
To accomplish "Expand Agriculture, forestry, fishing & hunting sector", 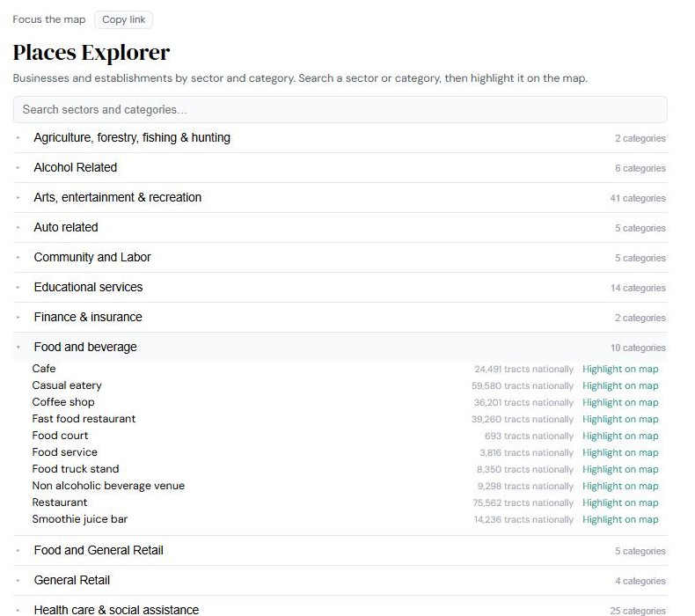I will point(340,138).
